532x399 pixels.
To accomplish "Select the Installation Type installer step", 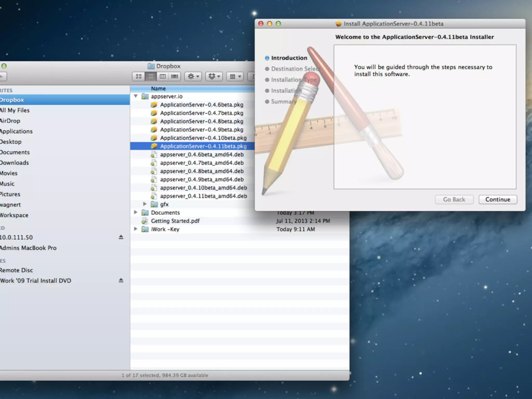I will point(291,79).
